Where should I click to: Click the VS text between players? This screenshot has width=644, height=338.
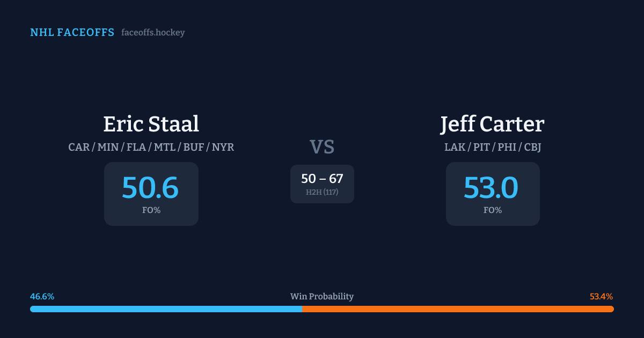click(x=322, y=146)
